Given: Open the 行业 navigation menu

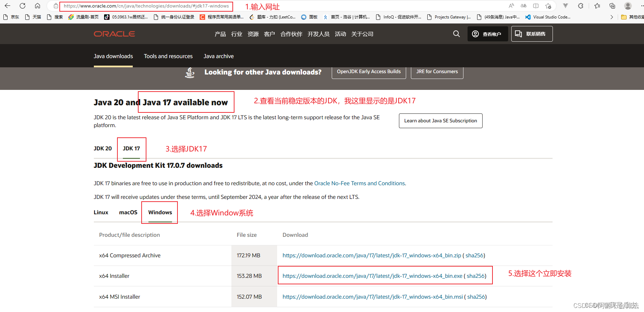Looking at the screenshot, I should coord(237,34).
